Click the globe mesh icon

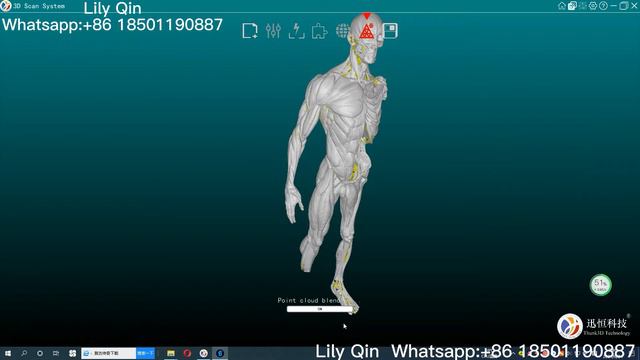coord(343,31)
